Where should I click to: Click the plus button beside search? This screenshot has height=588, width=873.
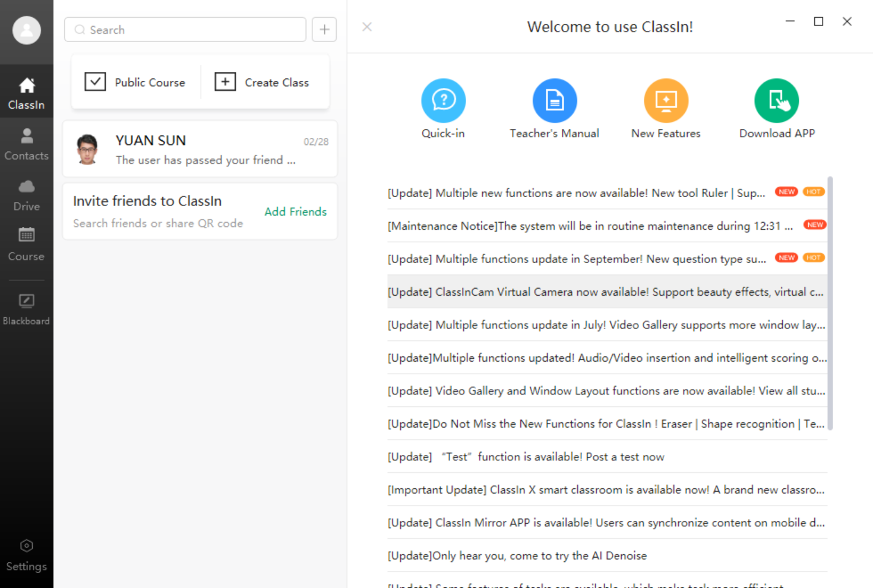[x=324, y=30]
